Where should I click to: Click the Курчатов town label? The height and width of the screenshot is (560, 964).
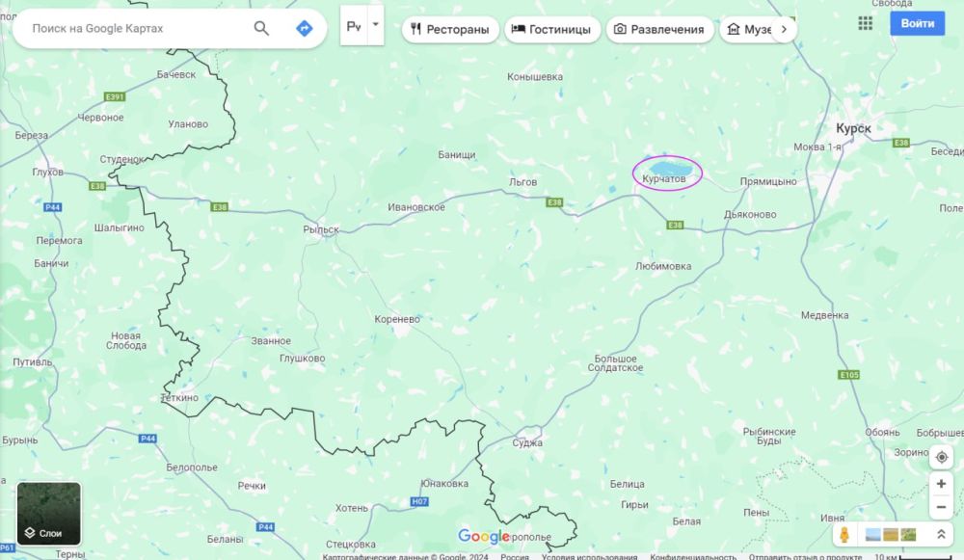664,179
